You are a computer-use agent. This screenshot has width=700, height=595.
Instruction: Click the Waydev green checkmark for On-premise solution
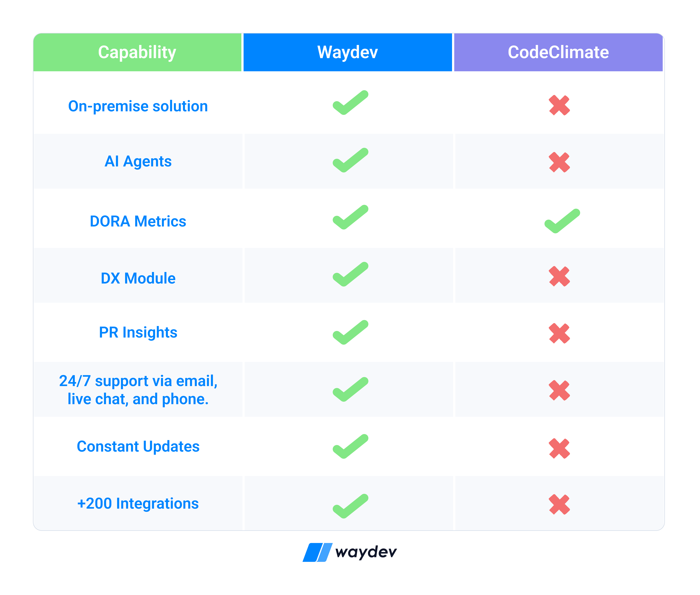pyautogui.click(x=350, y=103)
